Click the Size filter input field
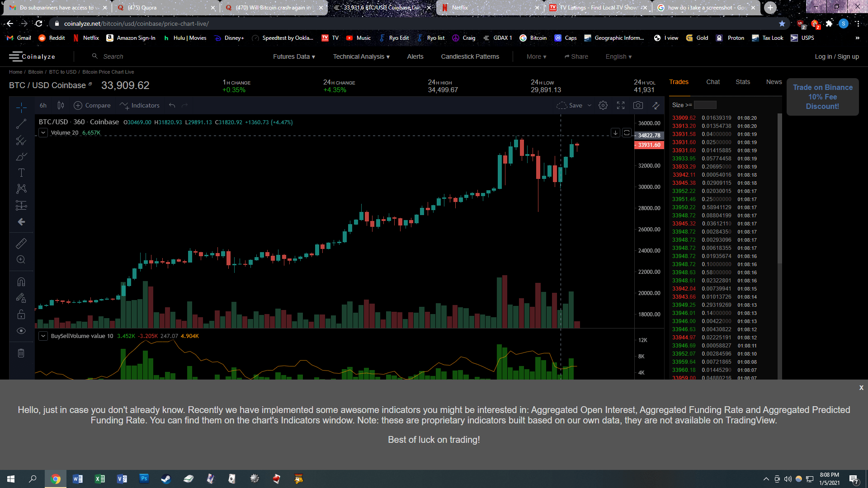Image resolution: width=868 pixels, height=488 pixels. (705, 105)
